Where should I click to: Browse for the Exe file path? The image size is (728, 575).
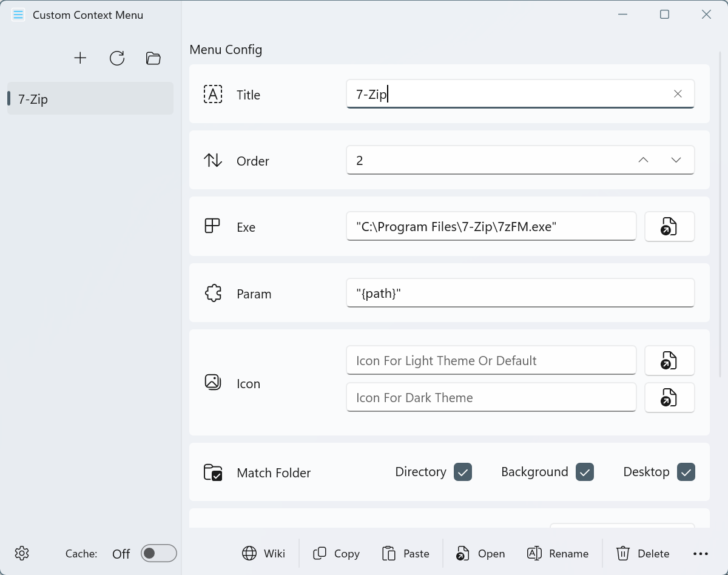tap(669, 226)
